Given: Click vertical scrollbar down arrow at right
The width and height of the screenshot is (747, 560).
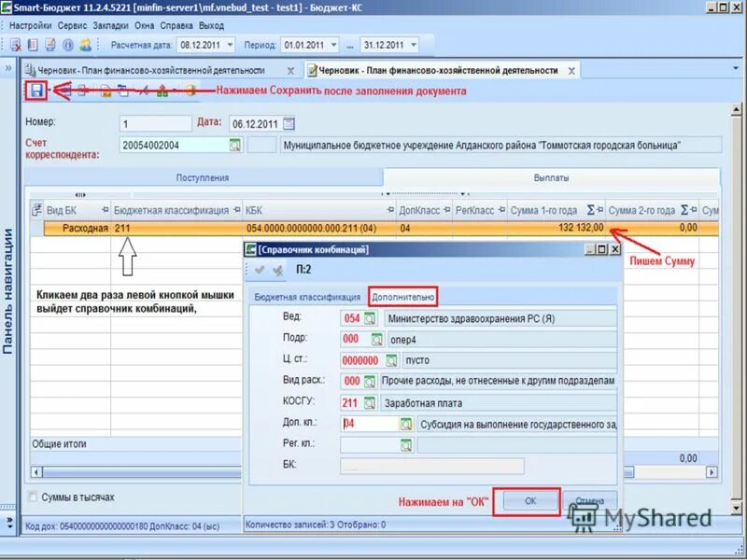Looking at the screenshot, I should (x=736, y=509).
